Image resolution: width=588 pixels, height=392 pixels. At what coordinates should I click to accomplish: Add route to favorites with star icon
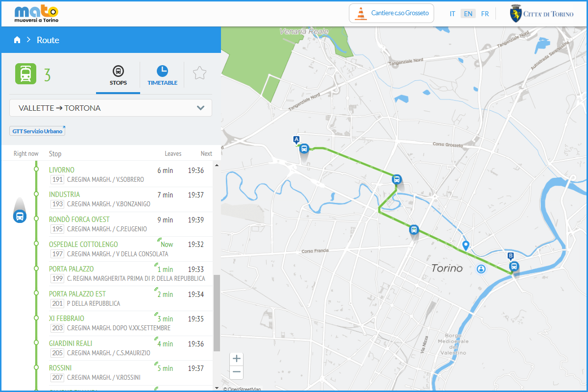pyautogui.click(x=199, y=73)
